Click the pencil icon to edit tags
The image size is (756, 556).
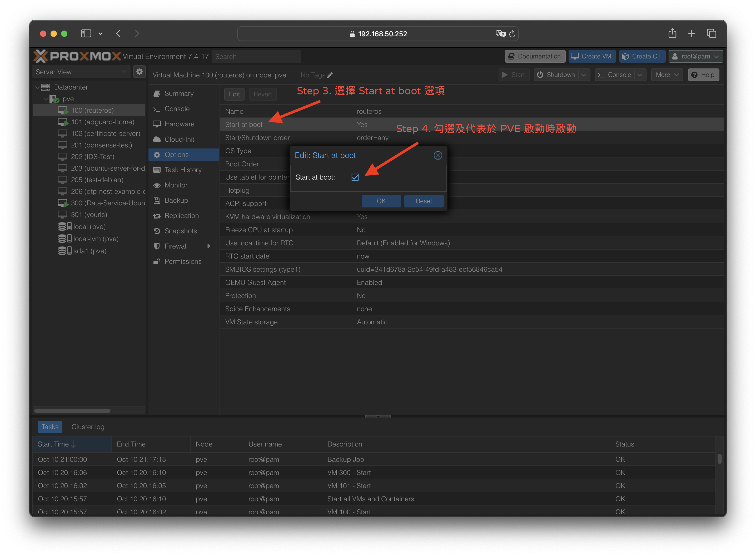tap(330, 75)
